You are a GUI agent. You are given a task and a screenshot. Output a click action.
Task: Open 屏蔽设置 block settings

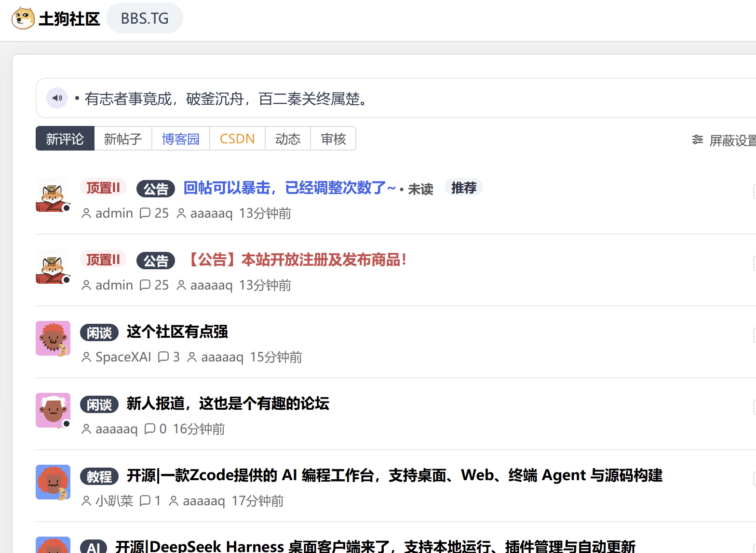(x=732, y=140)
